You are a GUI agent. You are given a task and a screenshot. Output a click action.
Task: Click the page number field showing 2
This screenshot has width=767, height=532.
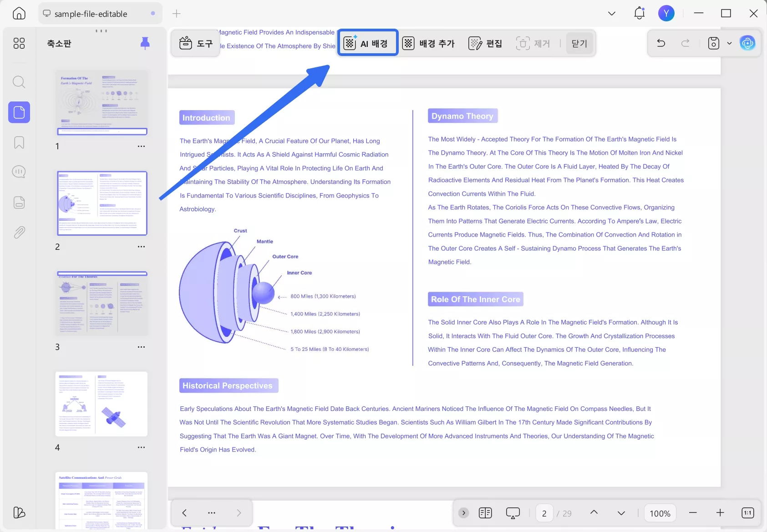(544, 513)
